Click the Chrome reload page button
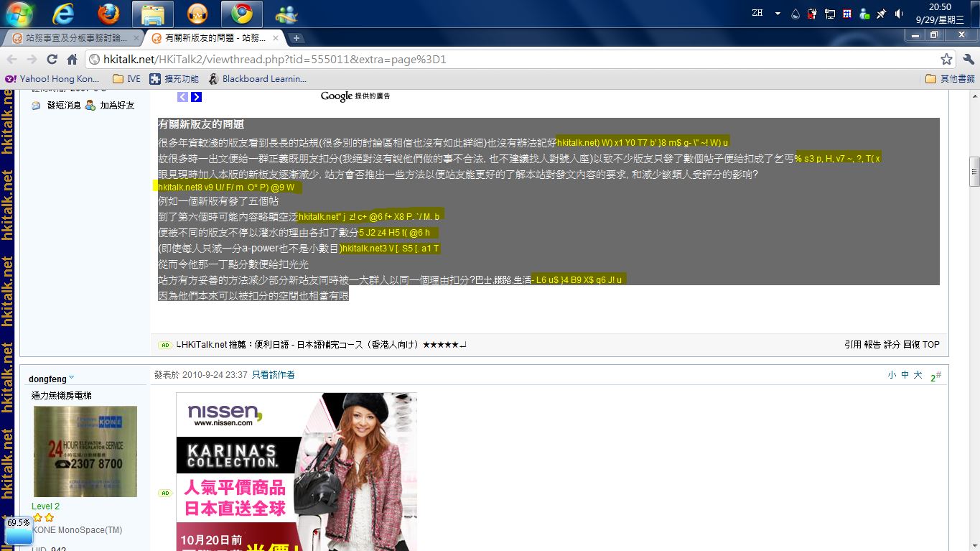Screen dimensions: 980x551 click(52, 60)
